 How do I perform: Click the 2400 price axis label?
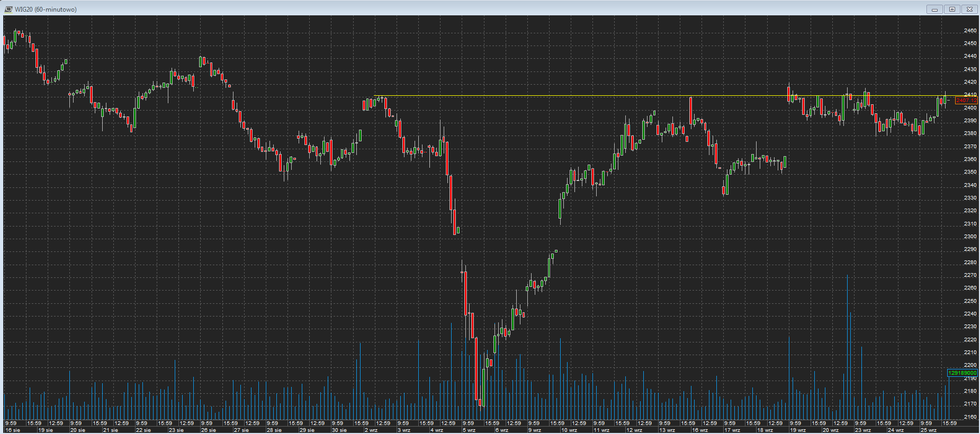tap(970, 108)
